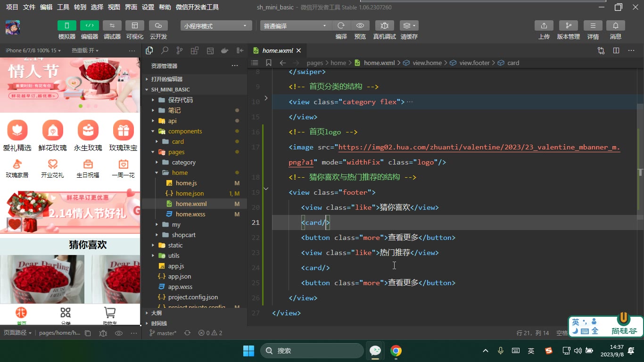The height and width of the screenshot is (362, 644).
Task: Open 云开发 cloud development
Action: tap(158, 25)
